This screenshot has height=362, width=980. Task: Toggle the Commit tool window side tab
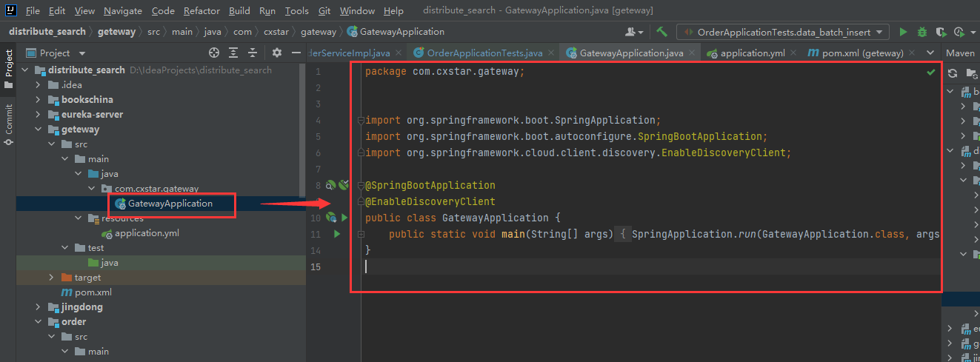click(9, 123)
